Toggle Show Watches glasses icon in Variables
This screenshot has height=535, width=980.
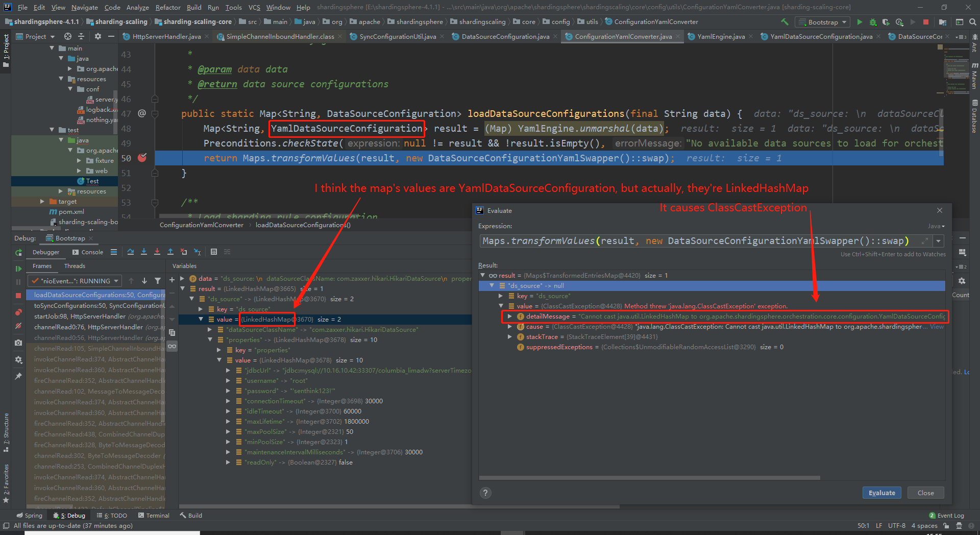(x=172, y=346)
